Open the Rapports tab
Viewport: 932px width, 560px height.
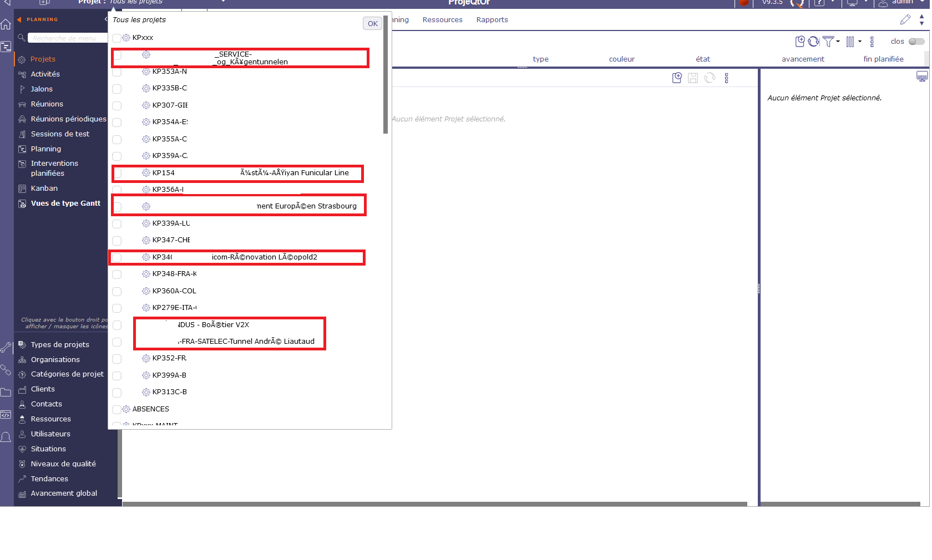492,20
